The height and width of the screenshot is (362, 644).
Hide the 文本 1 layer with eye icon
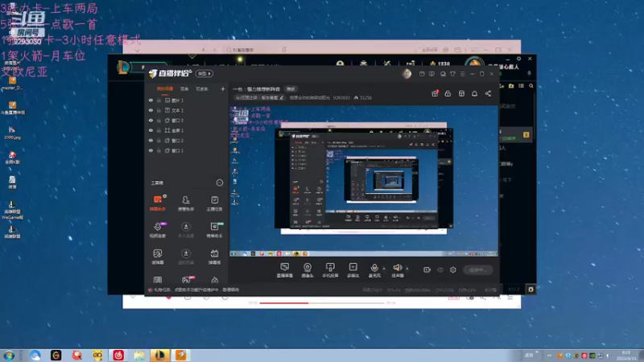(151, 110)
